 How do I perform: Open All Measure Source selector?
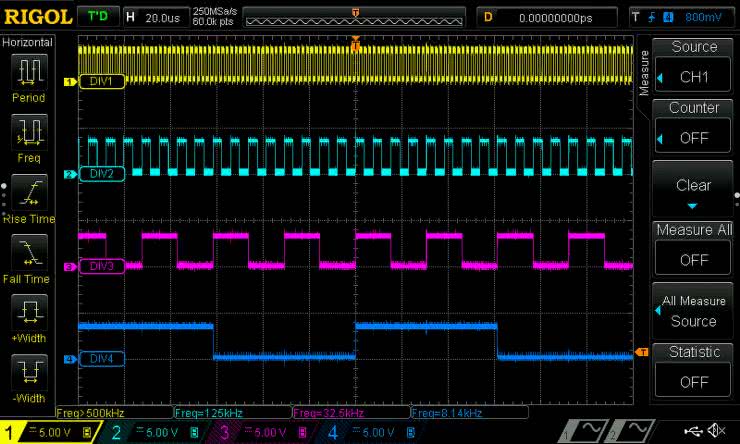(694, 310)
